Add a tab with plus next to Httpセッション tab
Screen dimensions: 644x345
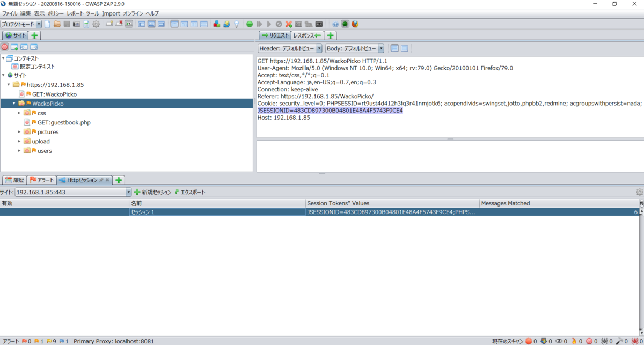coord(119,180)
